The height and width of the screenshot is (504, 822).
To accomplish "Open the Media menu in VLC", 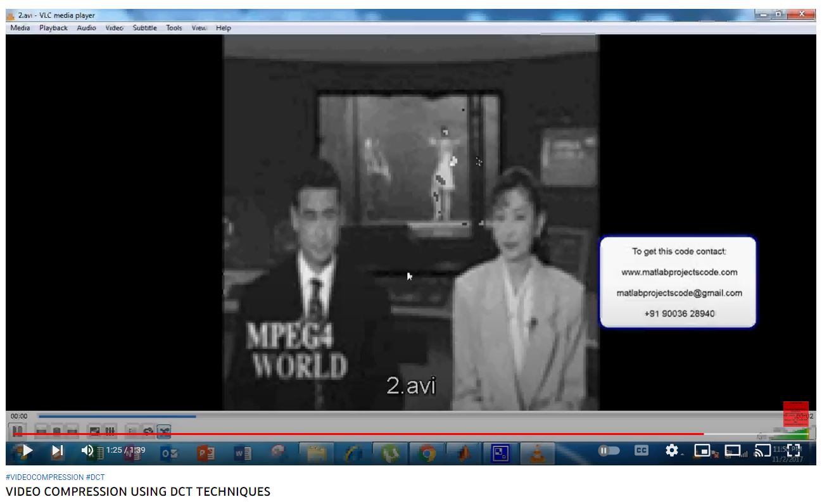I will pyautogui.click(x=20, y=28).
